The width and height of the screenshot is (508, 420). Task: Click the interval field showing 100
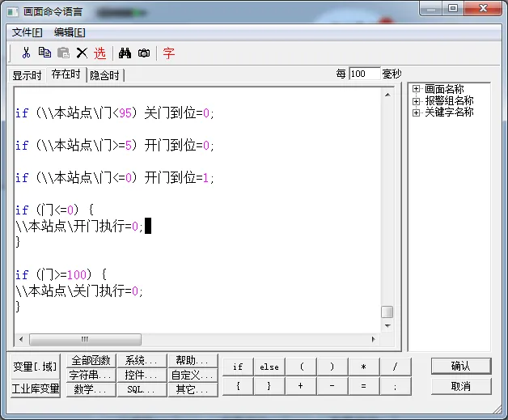tap(365, 74)
